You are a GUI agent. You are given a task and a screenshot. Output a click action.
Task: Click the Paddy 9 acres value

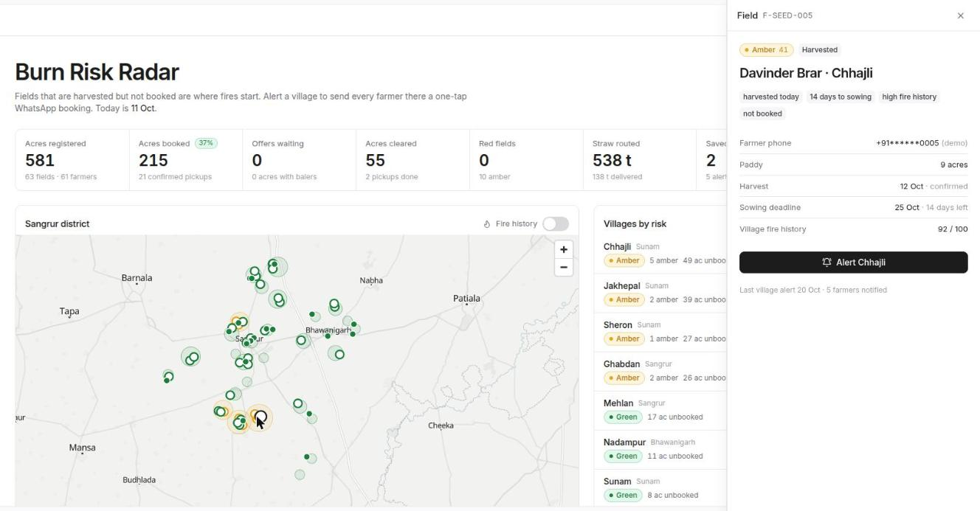[953, 164]
